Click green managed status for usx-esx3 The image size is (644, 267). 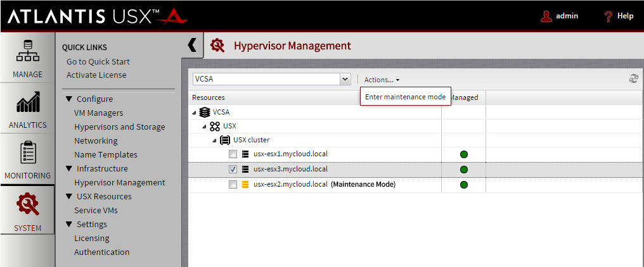pos(464,170)
